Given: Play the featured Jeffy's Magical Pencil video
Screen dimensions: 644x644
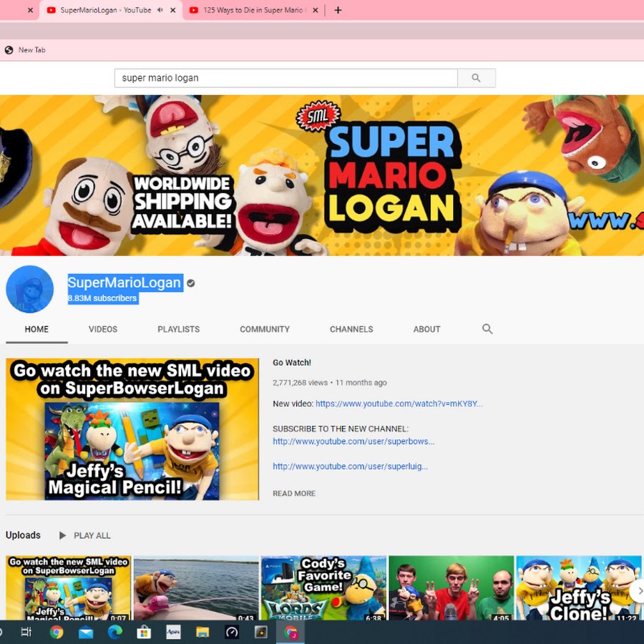Looking at the screenshot, I should (132, 429).
